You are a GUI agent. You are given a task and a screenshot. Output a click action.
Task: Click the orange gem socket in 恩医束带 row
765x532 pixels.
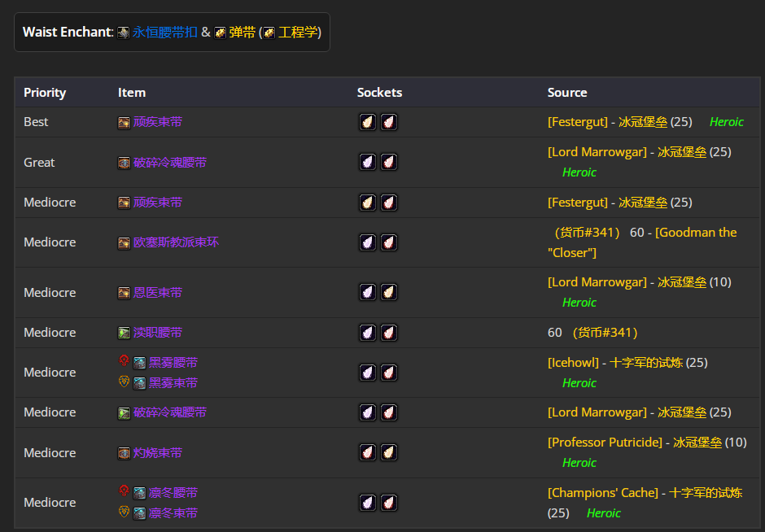click(389, 292)
